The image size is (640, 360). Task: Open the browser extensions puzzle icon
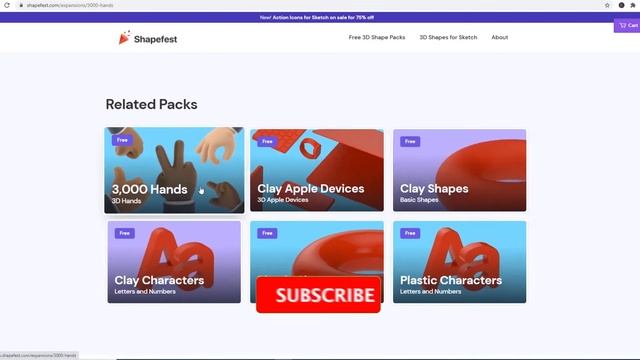633,5
